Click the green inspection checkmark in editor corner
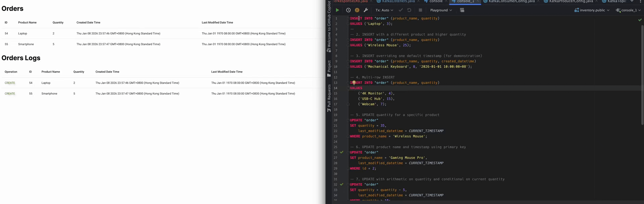644x204 pixels. coord(640,20)
